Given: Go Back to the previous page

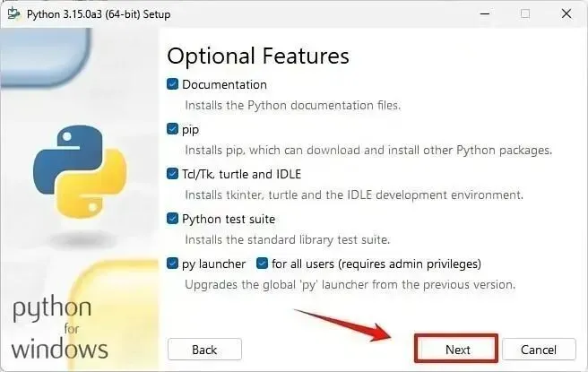Looking at the screenshot, I should click(204, 350).
